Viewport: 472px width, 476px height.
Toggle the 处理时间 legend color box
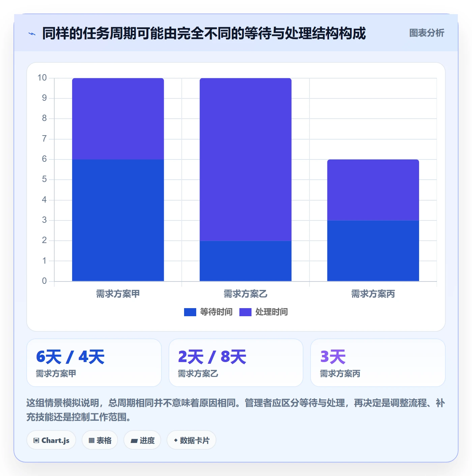click(x=245, y=312)
